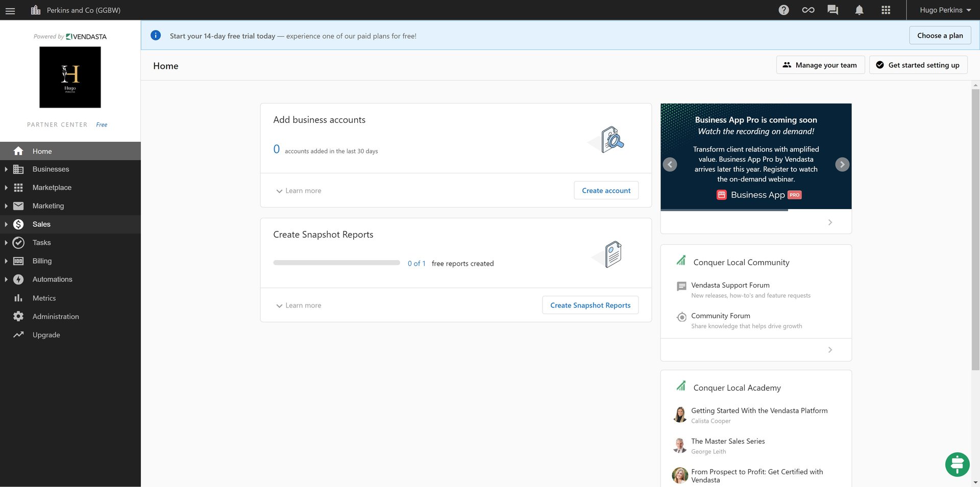The height and width of the screenshot is (487, 980).
Task: Click the Businesses building icon
Action: pyautogui.click(x=18, y=169)
